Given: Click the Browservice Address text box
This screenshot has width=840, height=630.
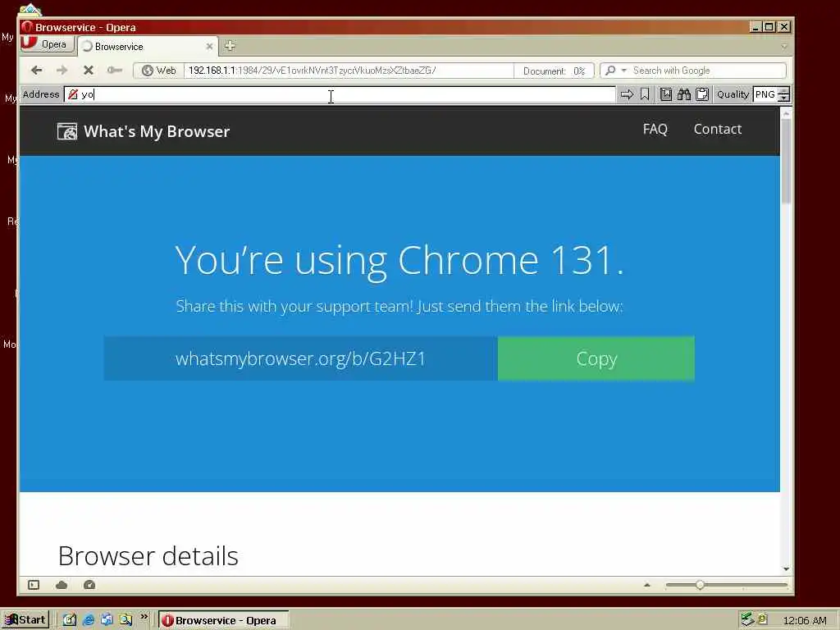Looking at the screenshot, I should click(340, 95).
